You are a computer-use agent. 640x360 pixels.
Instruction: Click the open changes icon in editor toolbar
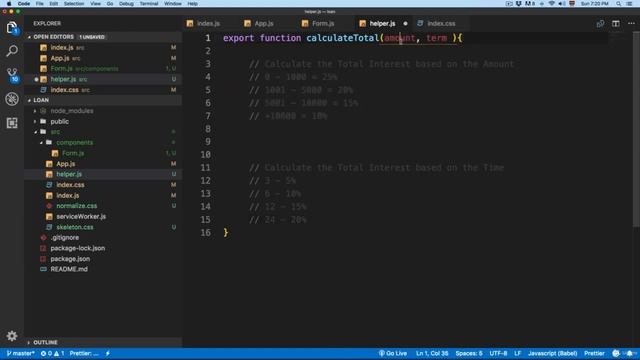click(600, 24)
